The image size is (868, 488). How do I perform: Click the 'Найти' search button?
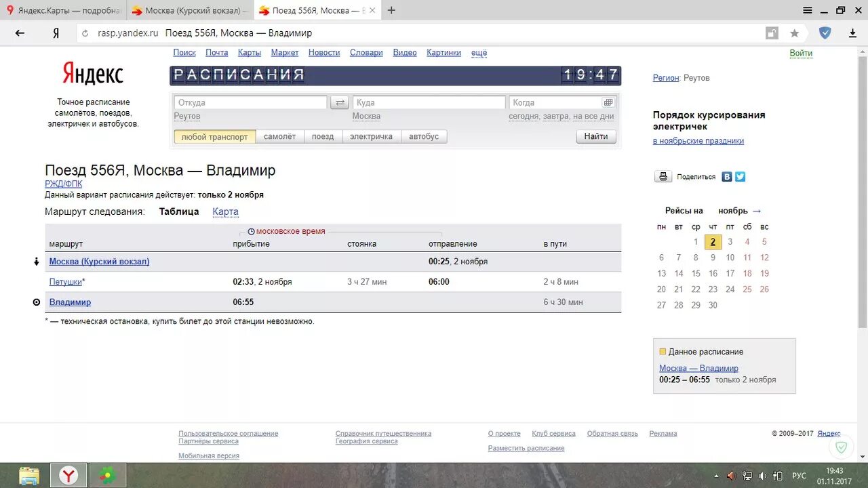(596, 136)
